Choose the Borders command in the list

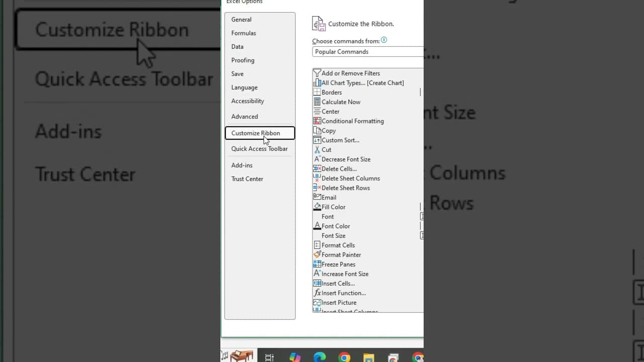click(367, 93)
